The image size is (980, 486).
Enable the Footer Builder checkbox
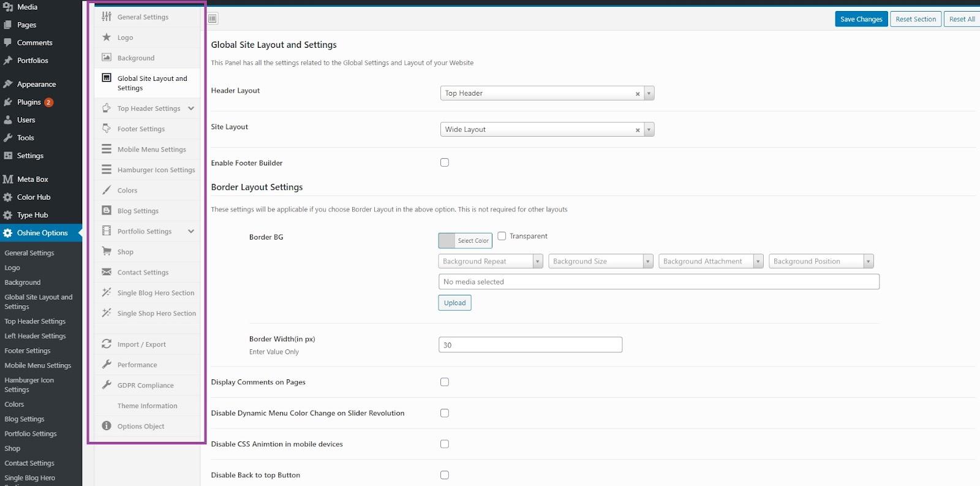point(445,162)
